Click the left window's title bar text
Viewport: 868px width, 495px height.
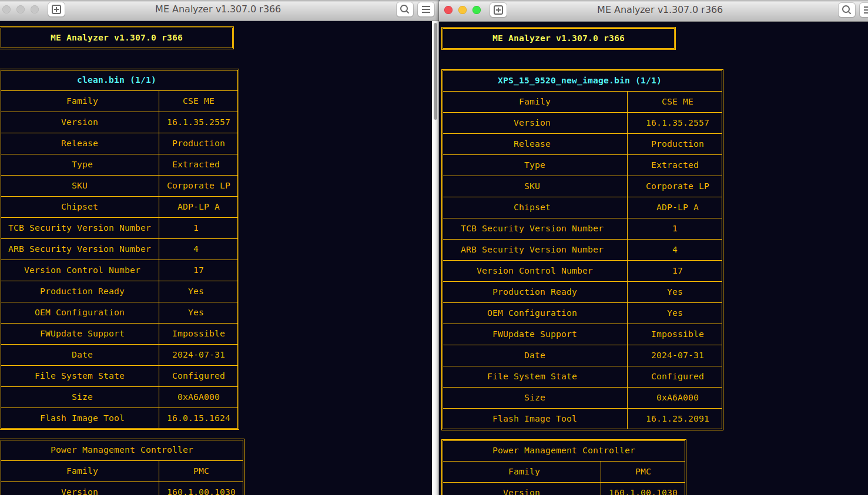(x=218, y=9)
